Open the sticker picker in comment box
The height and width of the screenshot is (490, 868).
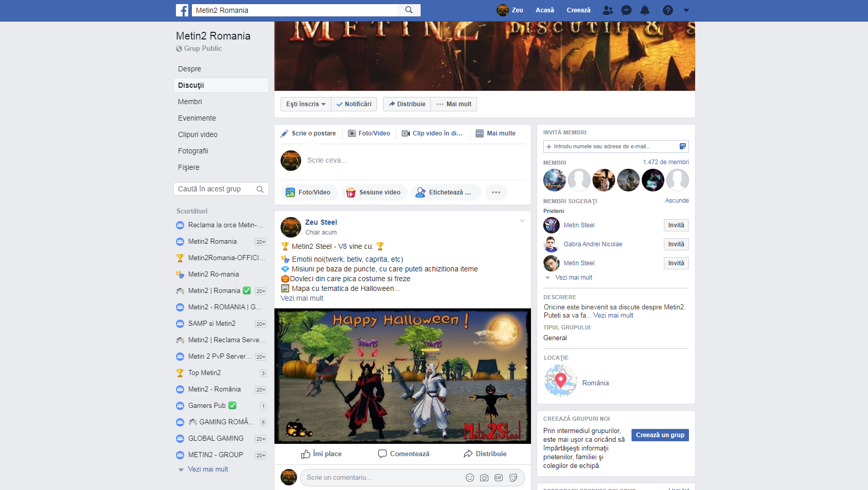pos(513,478)
